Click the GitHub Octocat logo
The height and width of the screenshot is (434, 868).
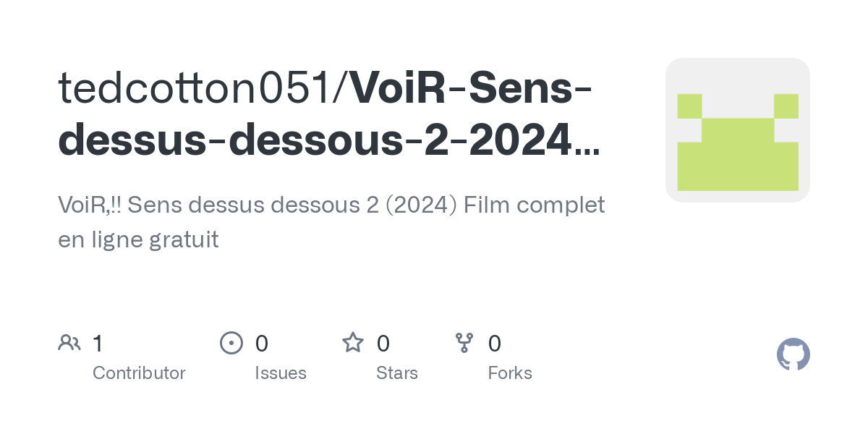793,355
